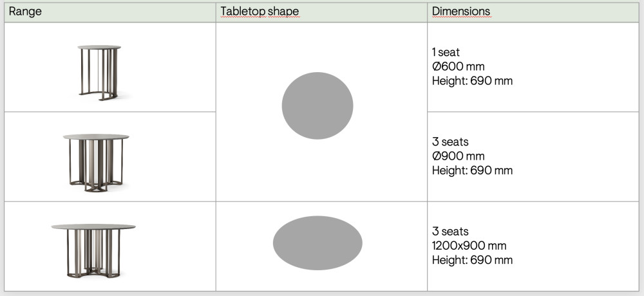Click the "1 seat" text
Screen dimensions: 644x296
446,51
